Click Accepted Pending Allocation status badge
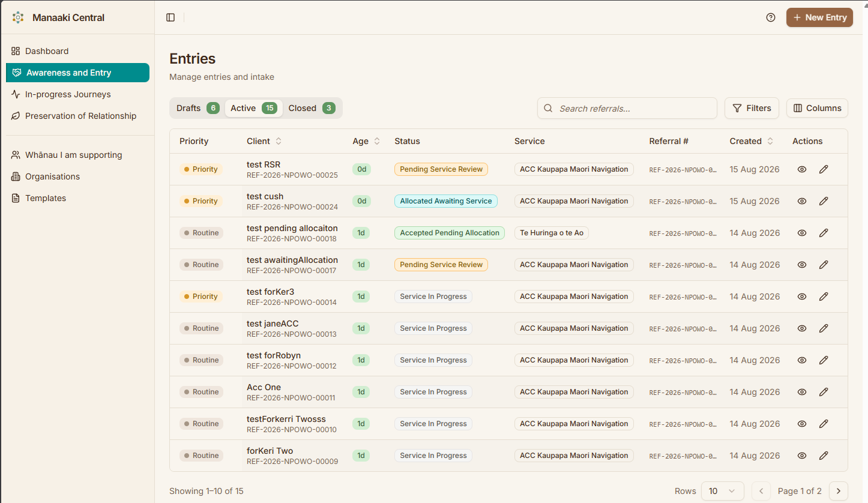This screenshot has height=503, width=868. (450, 233)
